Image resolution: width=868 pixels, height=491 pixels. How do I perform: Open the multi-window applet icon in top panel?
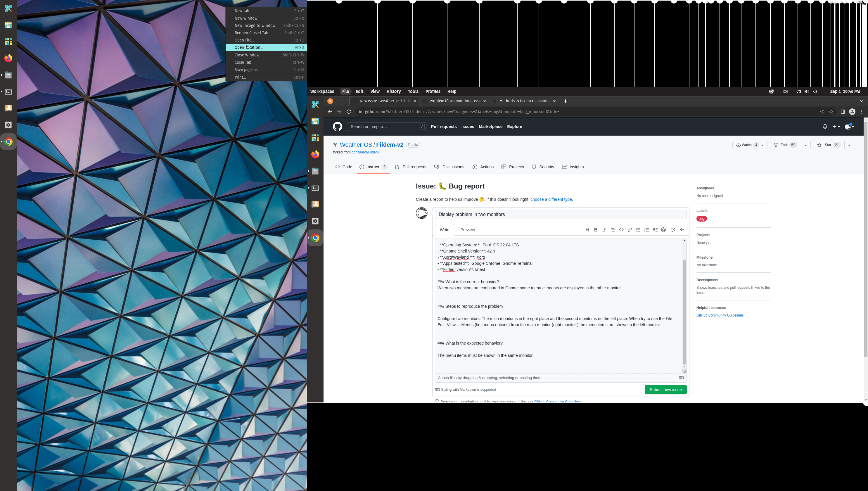[x=771, y=91]
